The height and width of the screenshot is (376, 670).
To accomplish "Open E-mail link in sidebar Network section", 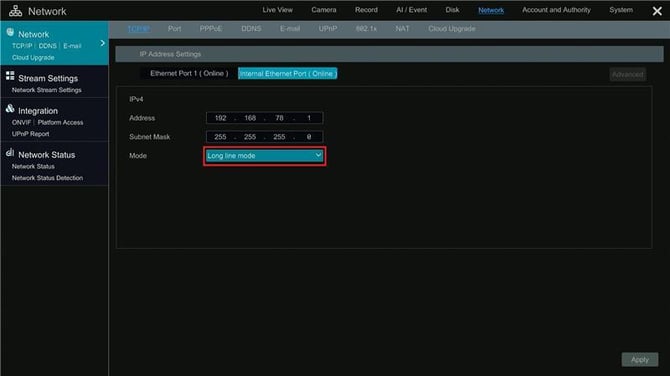I will pyautogui.click(x=72, y=46).
